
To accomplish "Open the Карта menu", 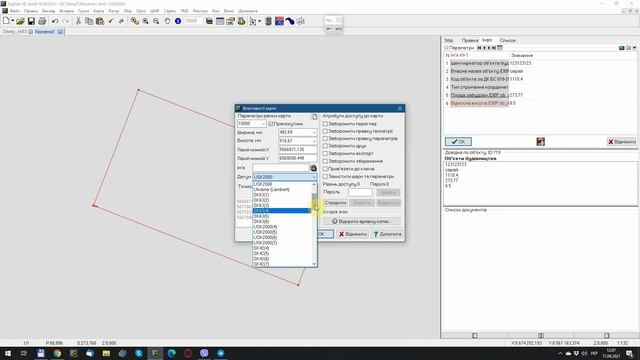I will pos(99,11).
